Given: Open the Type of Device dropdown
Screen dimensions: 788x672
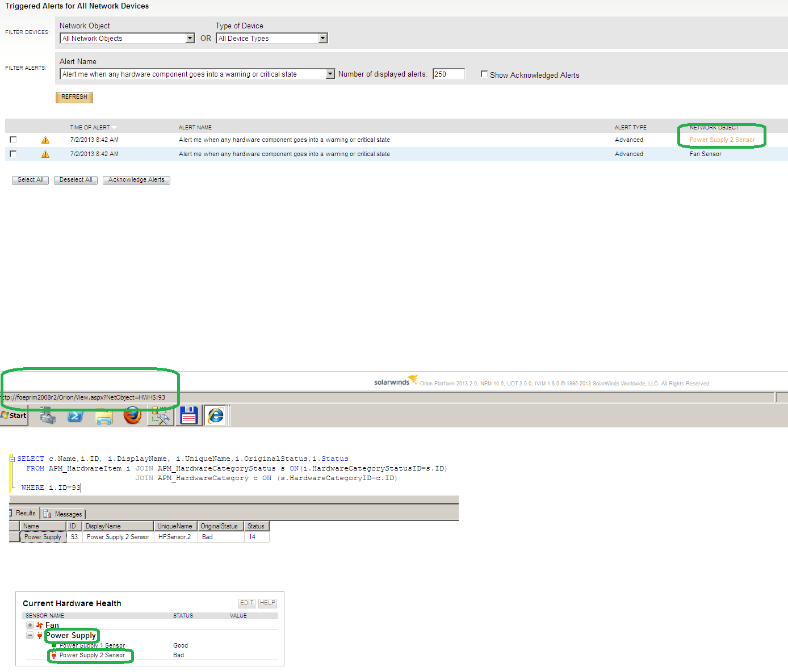Looking at the screenshot, I should [323, 38].
